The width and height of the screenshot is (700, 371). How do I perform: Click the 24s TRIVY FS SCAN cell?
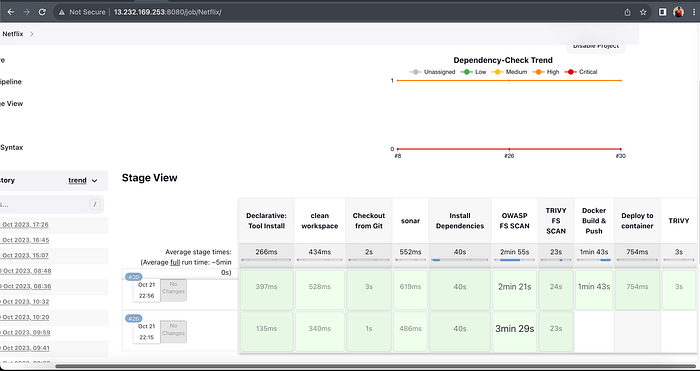556,290
